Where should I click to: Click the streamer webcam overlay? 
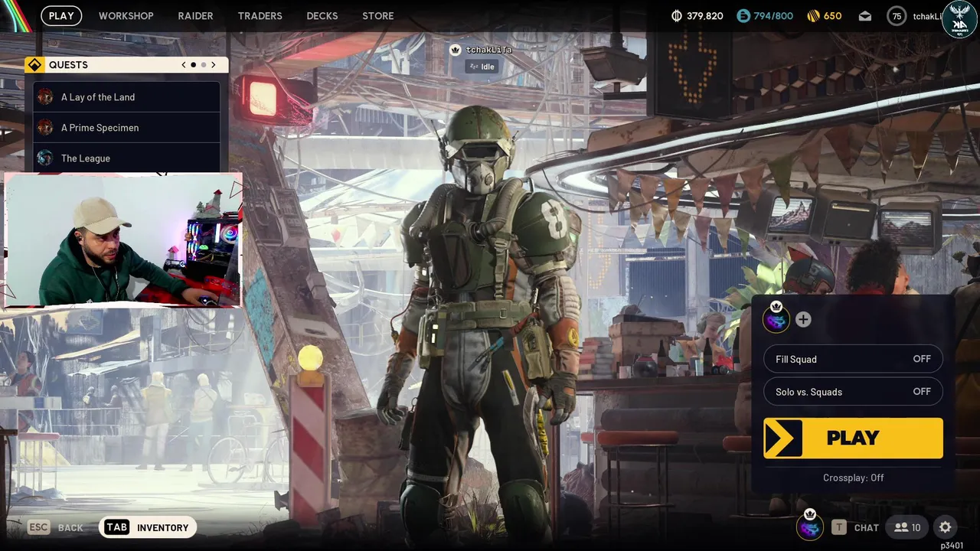pyautogui.click(x=123, y=240)
